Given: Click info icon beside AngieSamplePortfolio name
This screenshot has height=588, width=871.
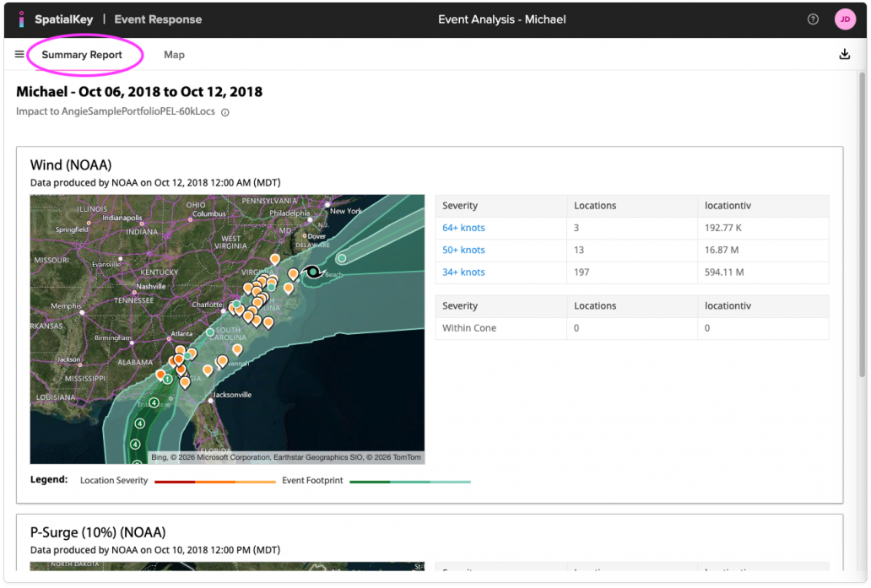Looking at the screenshot, I should [225, 112].
